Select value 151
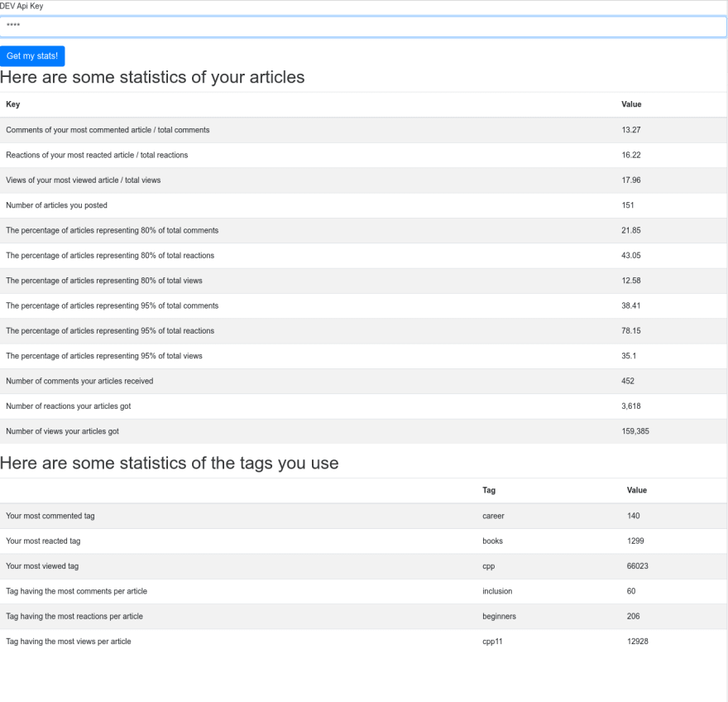The width and height of the screenshot is (728, 702). (628, 205)
